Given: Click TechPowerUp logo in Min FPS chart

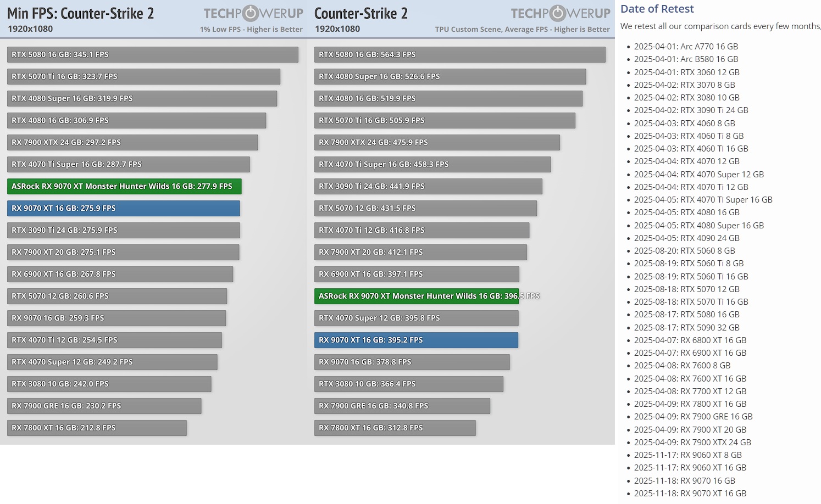Looking at the screenshot, I should [x=253, y=13].
